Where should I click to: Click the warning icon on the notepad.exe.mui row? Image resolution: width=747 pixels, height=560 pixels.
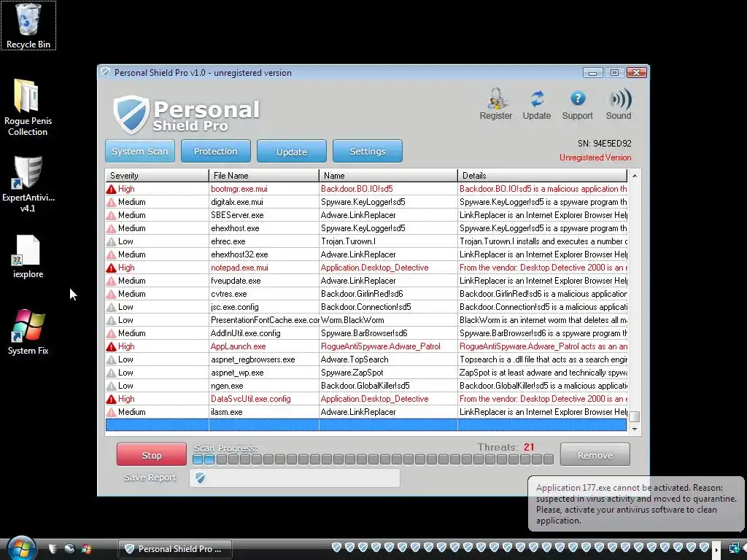(x=111, y=268)
